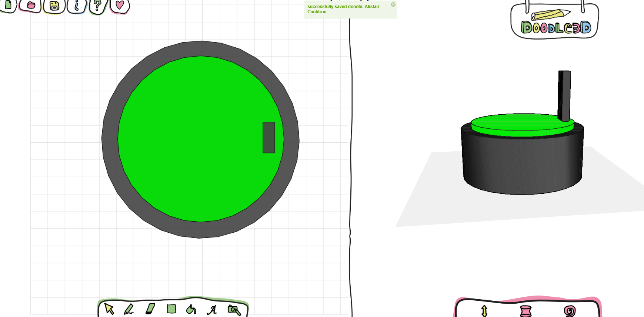Image resolution: width=644 pixels, height=317 pixels.
Task: Click the Doodle3D logo sign
Action: pos(555,21)
